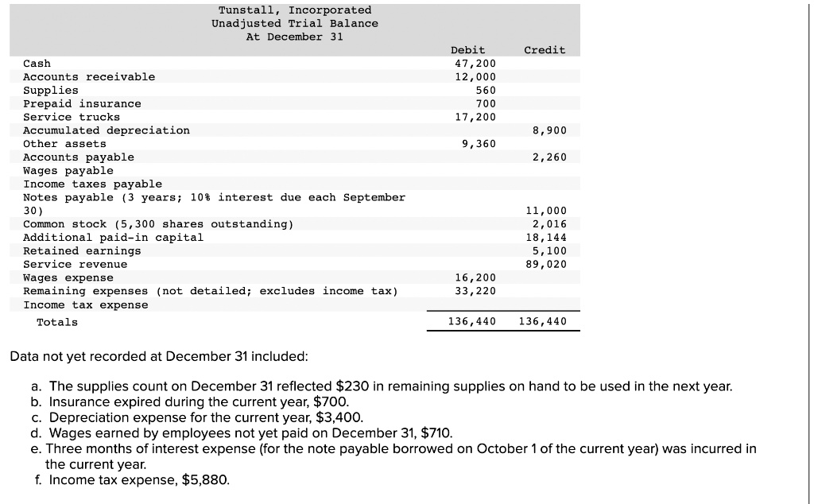The height and width of the screenshot is (504, 814).
Task: Click the Credit column header
Action: click(545, 50)
